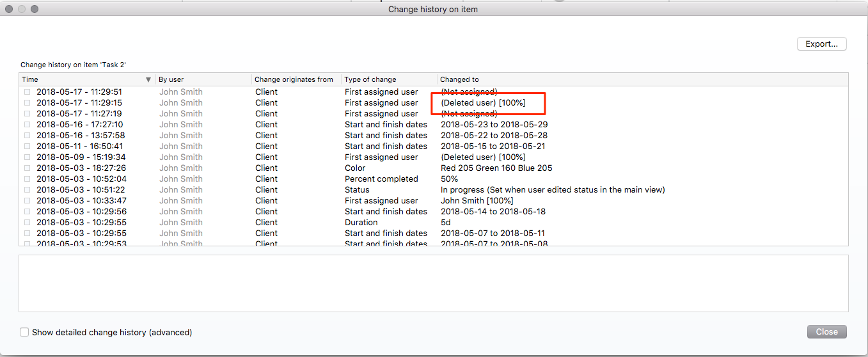Click the row icon beside 2018-05-17 - 11:29:51
Screen dimensions: 868x357
coord(27,92)
